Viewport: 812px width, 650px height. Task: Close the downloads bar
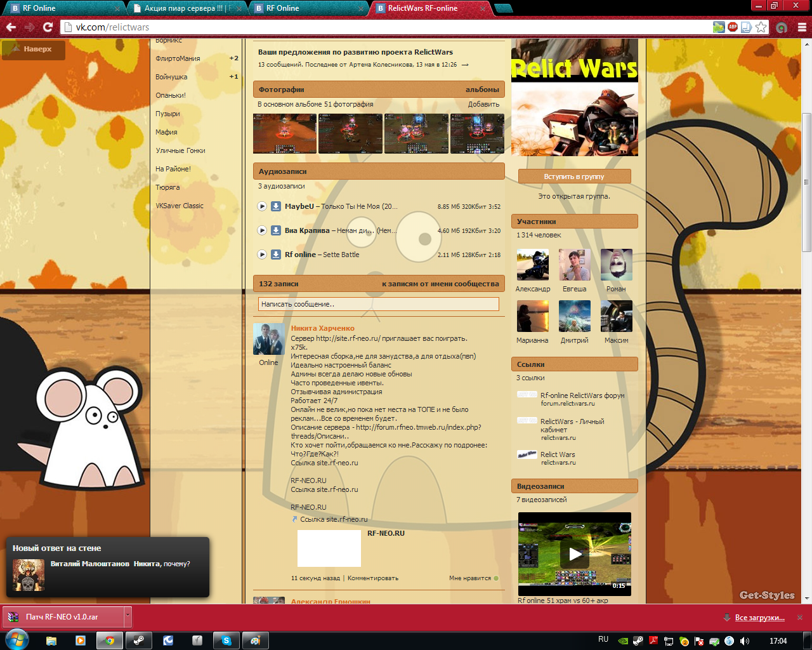point(800,617)
